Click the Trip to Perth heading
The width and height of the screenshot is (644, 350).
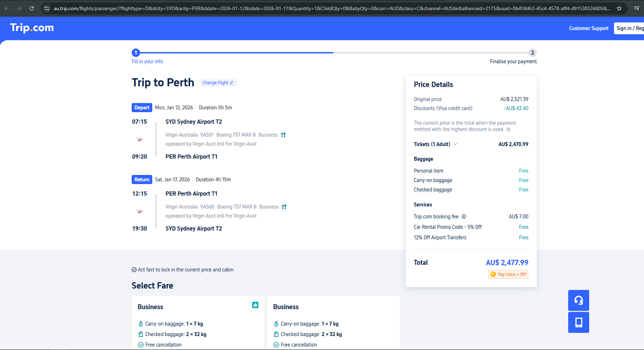163,83
